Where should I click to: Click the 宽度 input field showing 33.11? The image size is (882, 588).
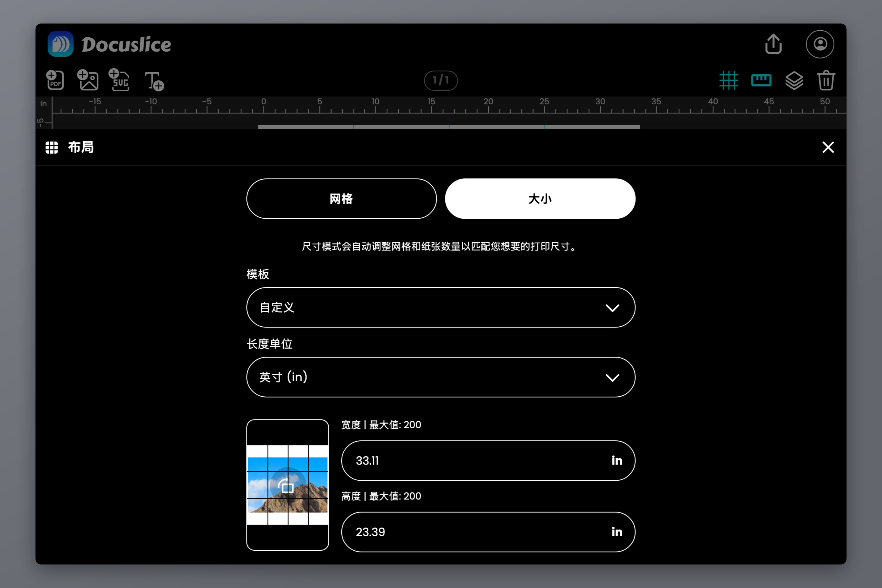point(488,460)
